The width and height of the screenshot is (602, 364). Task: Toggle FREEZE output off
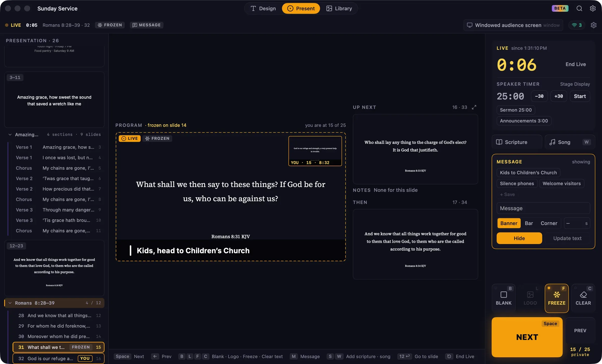coord(557,298)
